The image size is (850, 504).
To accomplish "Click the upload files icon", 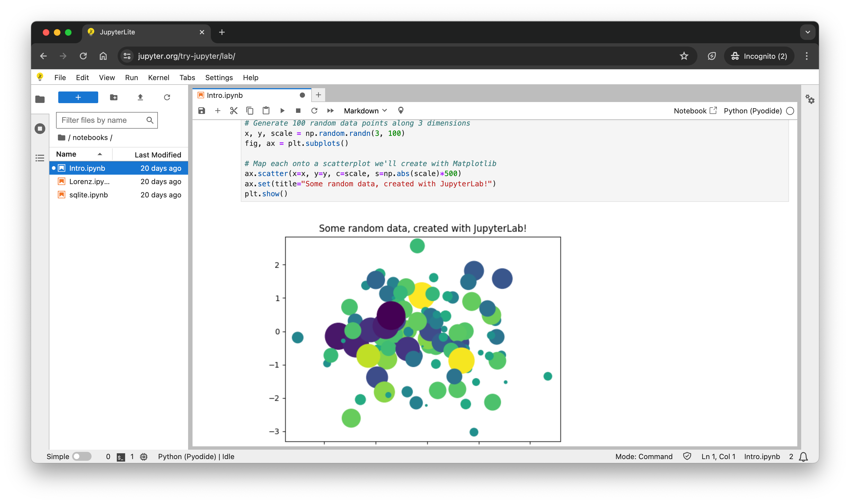I will (x=140, y=98).
